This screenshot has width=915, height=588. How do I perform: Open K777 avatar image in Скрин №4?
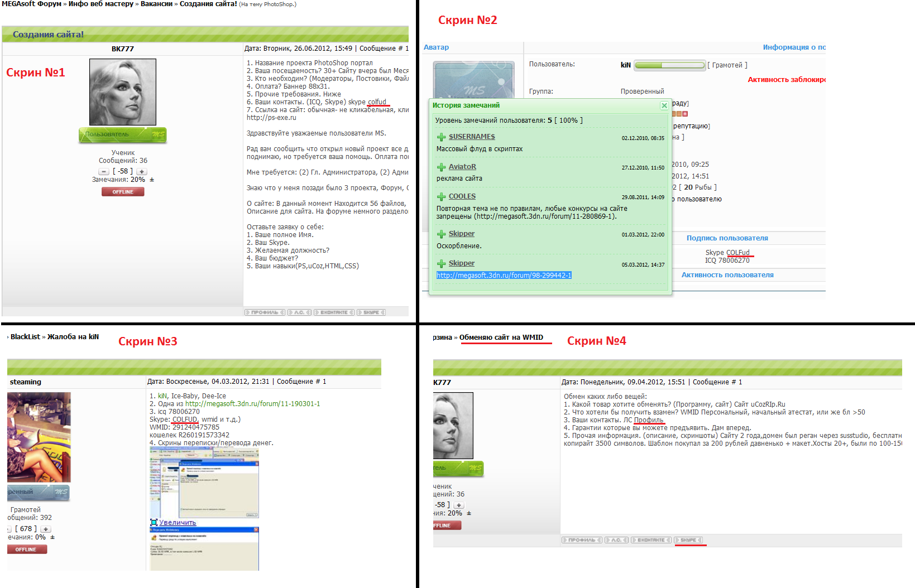coord(453,426)
